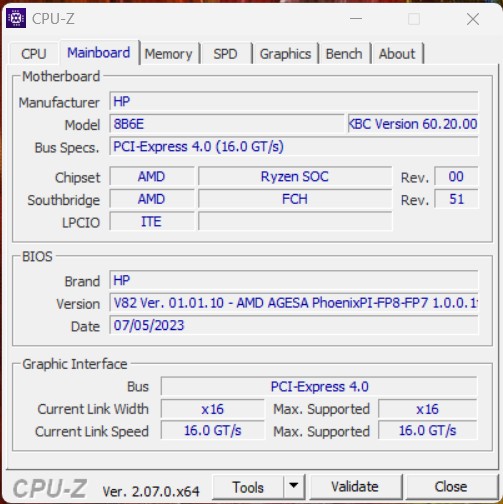Click the Model 8B6E field

coord(227,124)
